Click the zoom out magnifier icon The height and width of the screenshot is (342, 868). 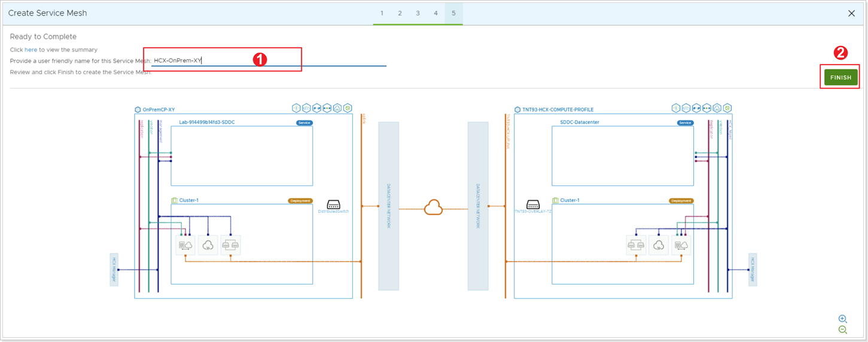point(842,329)
